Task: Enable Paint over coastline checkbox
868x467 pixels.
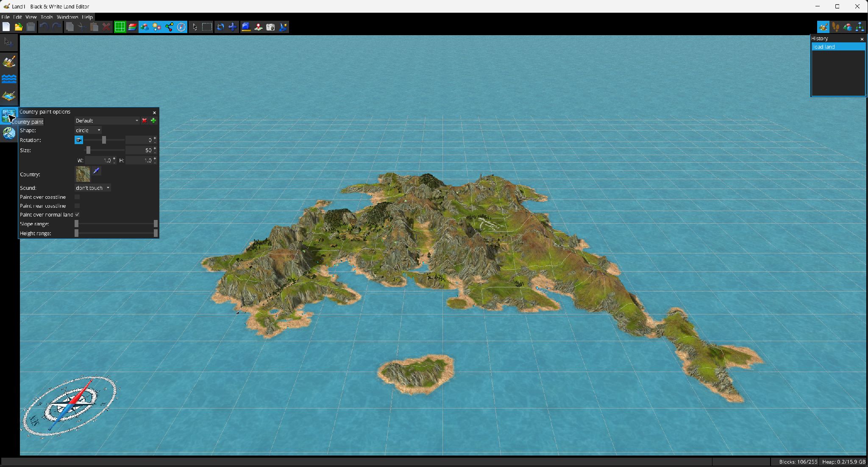Action: pos(77,197)
